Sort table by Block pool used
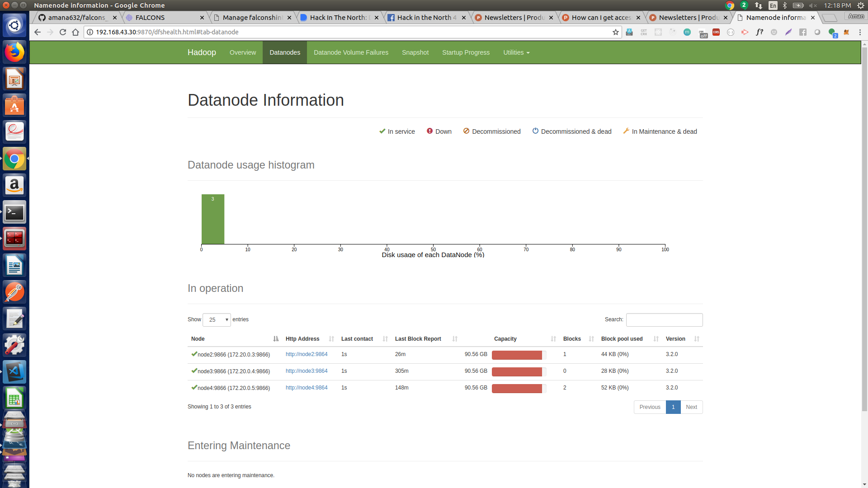868x488 pixels. (630, 339)
